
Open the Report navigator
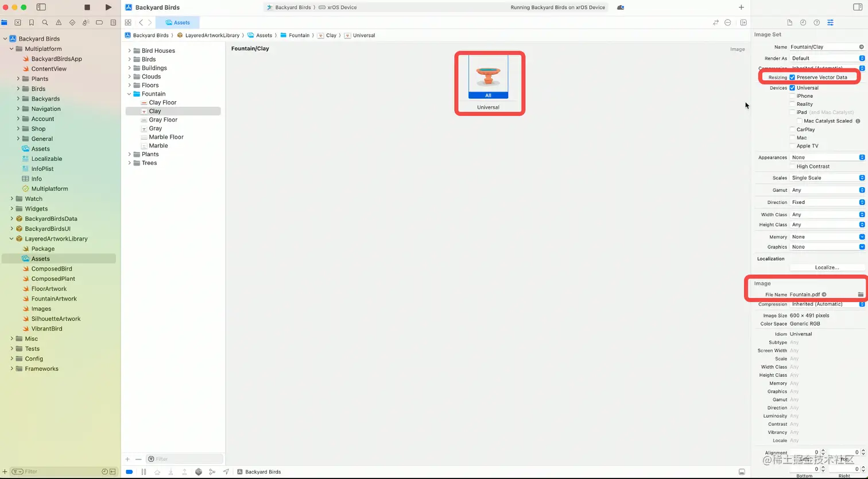click(113, 22)
